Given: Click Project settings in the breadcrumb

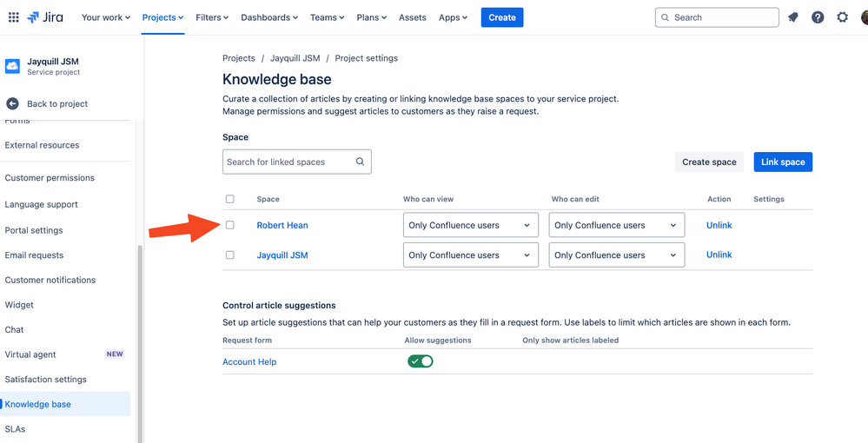Looking at the screenshot, I should click(366, 57).
